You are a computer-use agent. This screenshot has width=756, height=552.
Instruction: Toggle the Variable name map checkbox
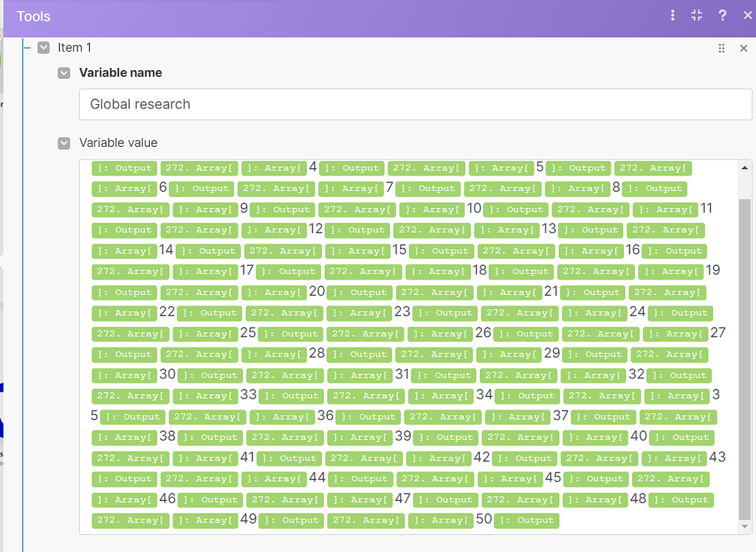(64, 73)
